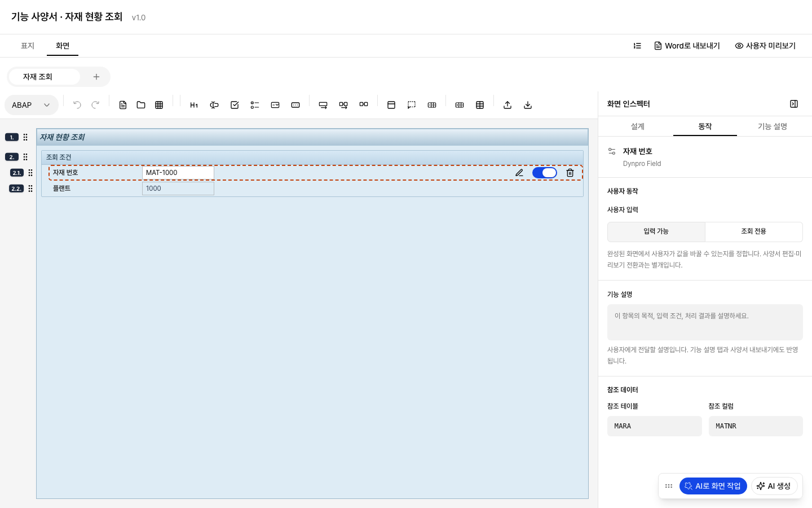Screen dimensions: 812x508
Task: Add a dropdown select element from the toolbar
Action: [275, 105]
